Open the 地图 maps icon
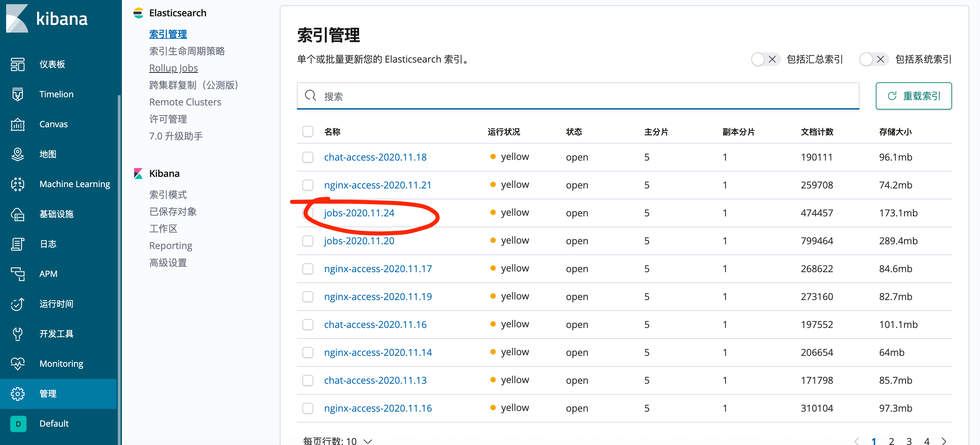The height and width of the screenshot is (445, 980). tap(17, 154)
